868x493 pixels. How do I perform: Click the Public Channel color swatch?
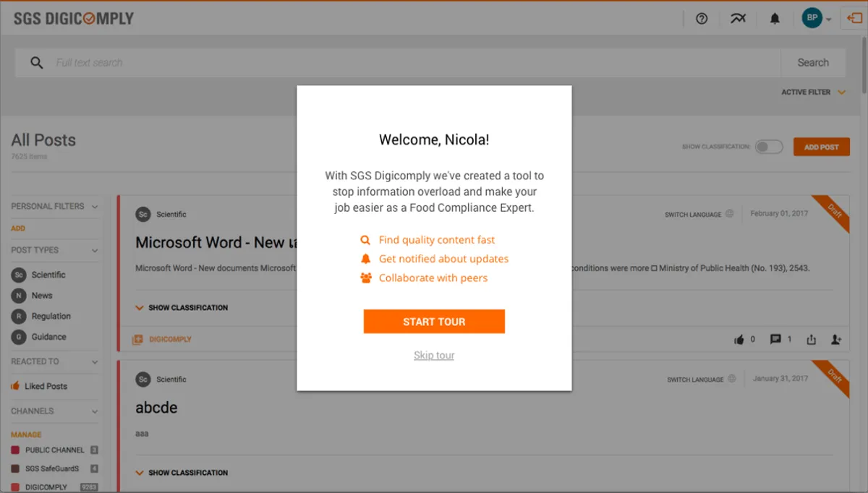(x=15, y=450)
